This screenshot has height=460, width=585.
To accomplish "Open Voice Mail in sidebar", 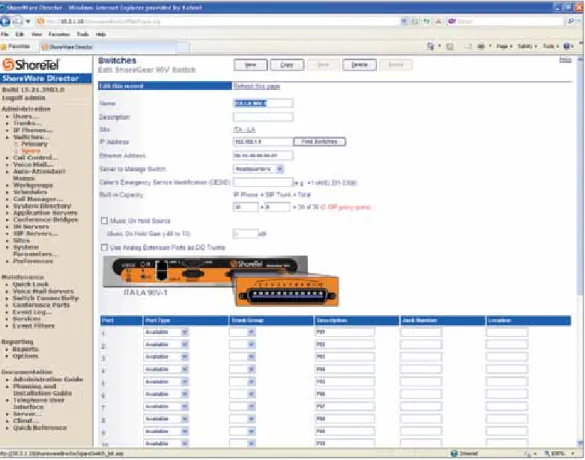I will pos(33,164).
